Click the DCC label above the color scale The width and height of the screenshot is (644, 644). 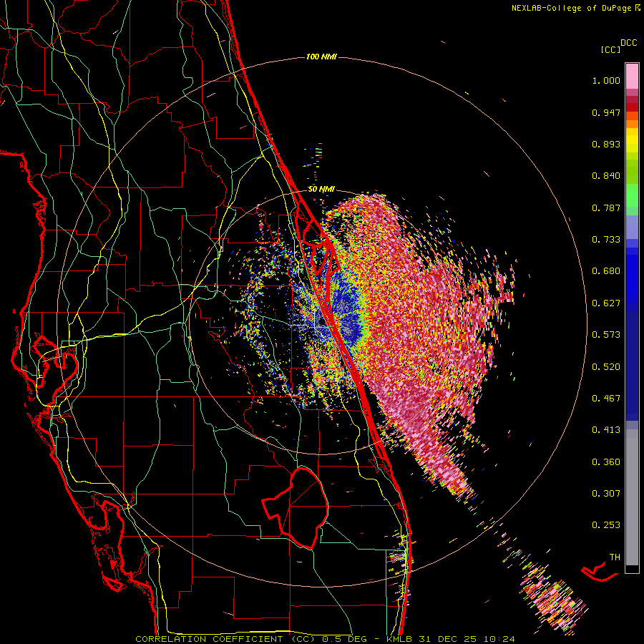[628, 43]
